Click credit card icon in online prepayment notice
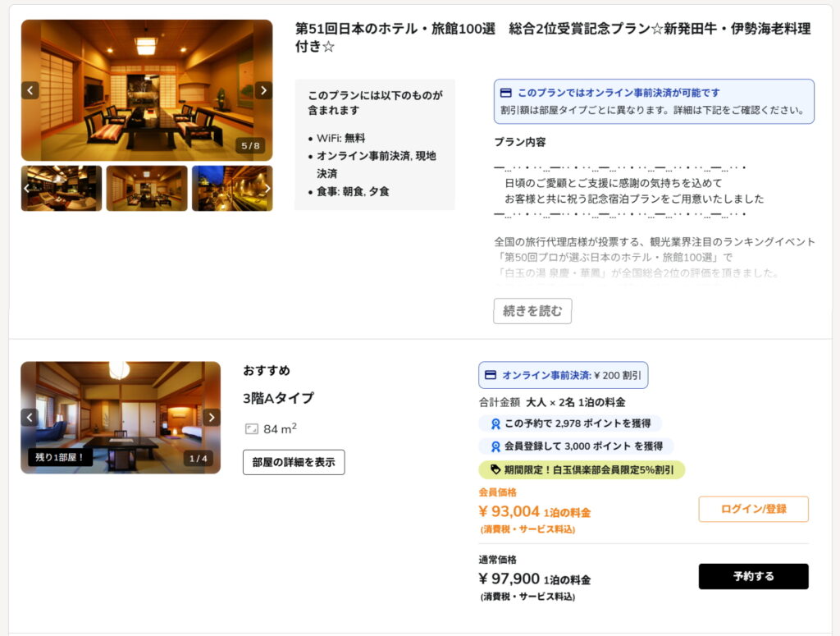 point(506,94)
